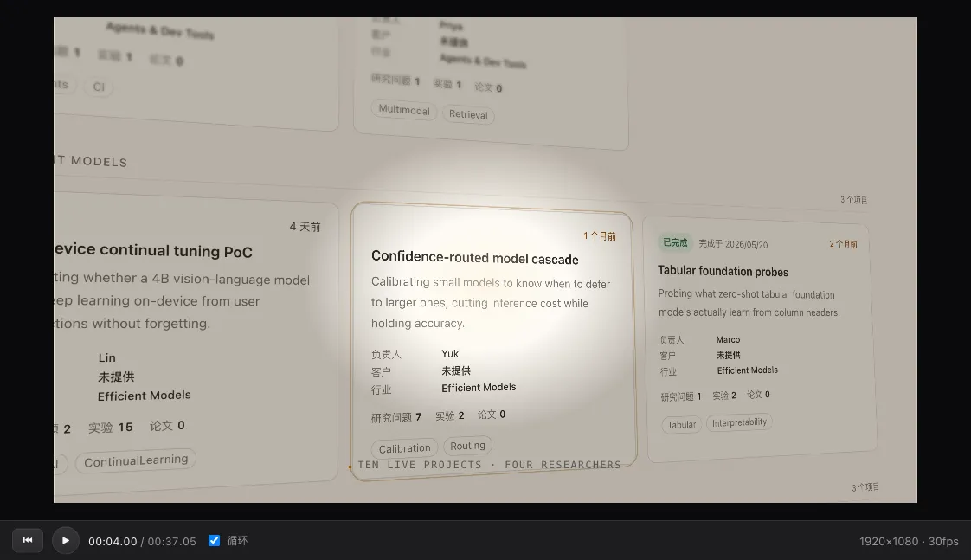
Task: Select the Interpretability tag chip
Action: (x=739, y=422)
